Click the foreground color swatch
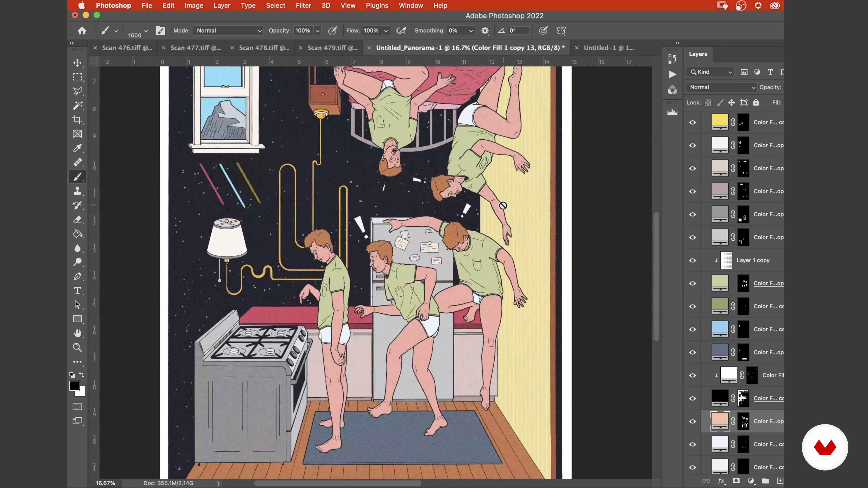Viewport: 868px width, 488px height. 74,385
